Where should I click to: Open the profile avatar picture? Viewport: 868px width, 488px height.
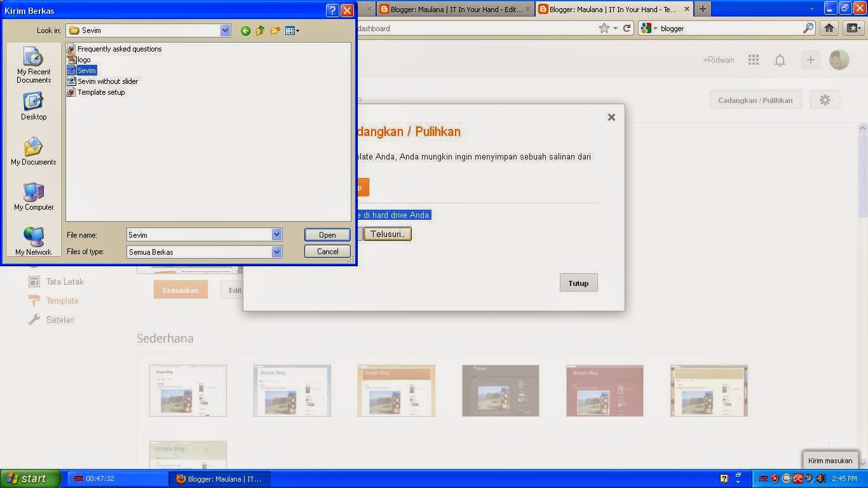coord(839,60)
